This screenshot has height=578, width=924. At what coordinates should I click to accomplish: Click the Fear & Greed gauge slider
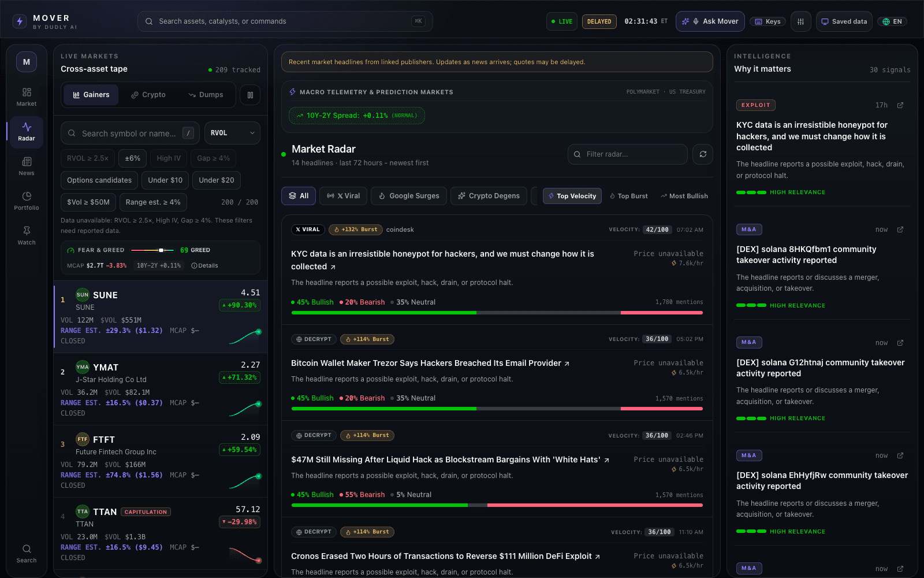[x=152, y=250]
